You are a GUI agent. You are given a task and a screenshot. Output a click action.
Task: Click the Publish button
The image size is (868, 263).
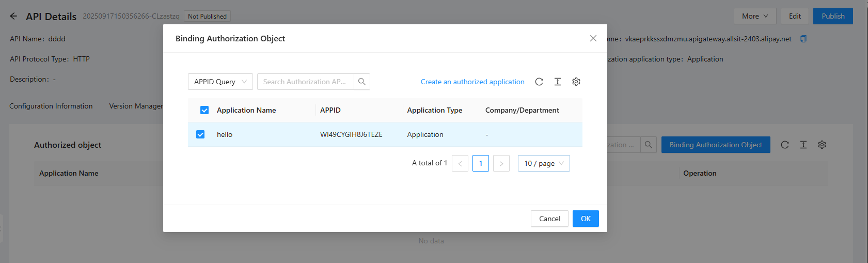pyautogui.click(x=833, y=16)
